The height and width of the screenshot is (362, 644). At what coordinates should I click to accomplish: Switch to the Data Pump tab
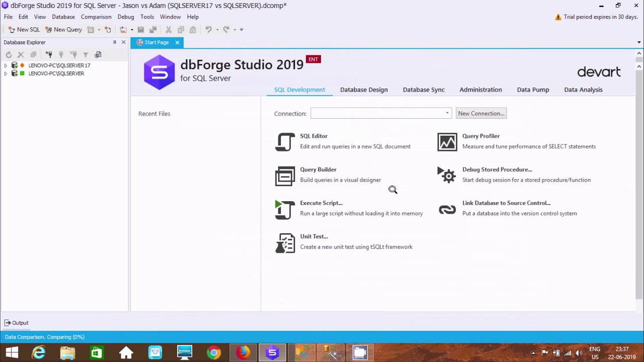click(533, 89)
